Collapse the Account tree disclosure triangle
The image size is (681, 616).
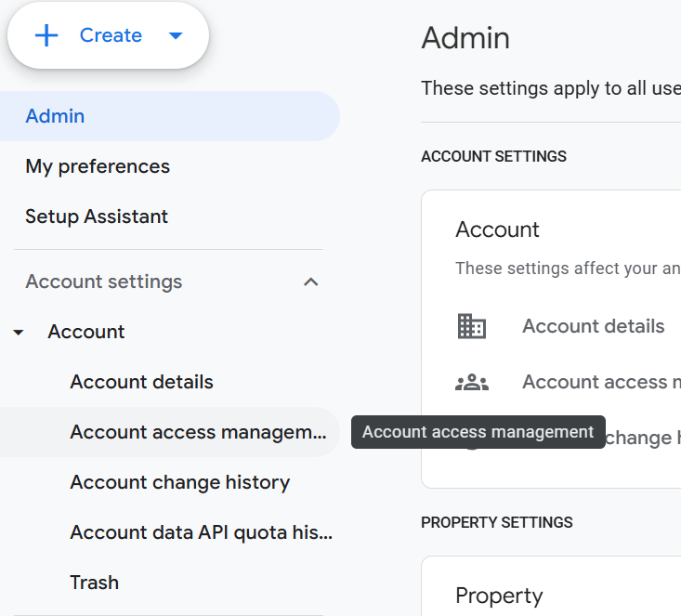tap(20, 333)
